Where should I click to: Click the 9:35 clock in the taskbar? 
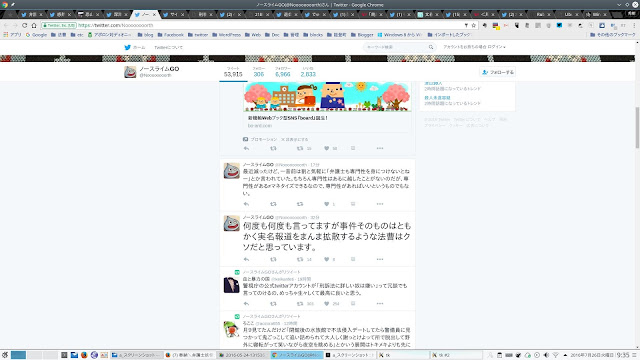pyautogui.click(x=622, y=355)
